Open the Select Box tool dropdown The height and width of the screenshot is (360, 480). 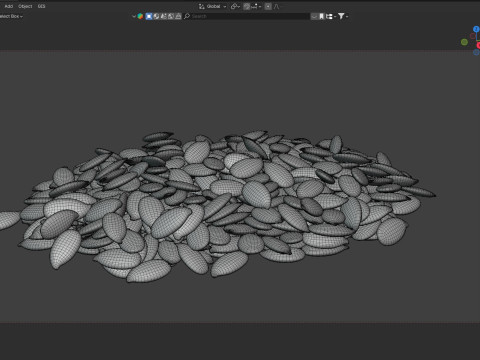click(11, 16)
